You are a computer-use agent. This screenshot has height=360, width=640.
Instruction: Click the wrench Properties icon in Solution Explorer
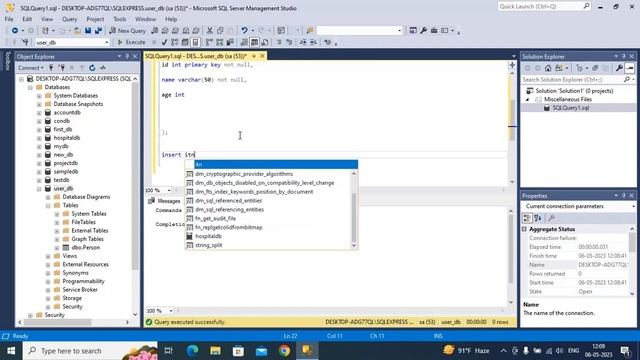619,68
